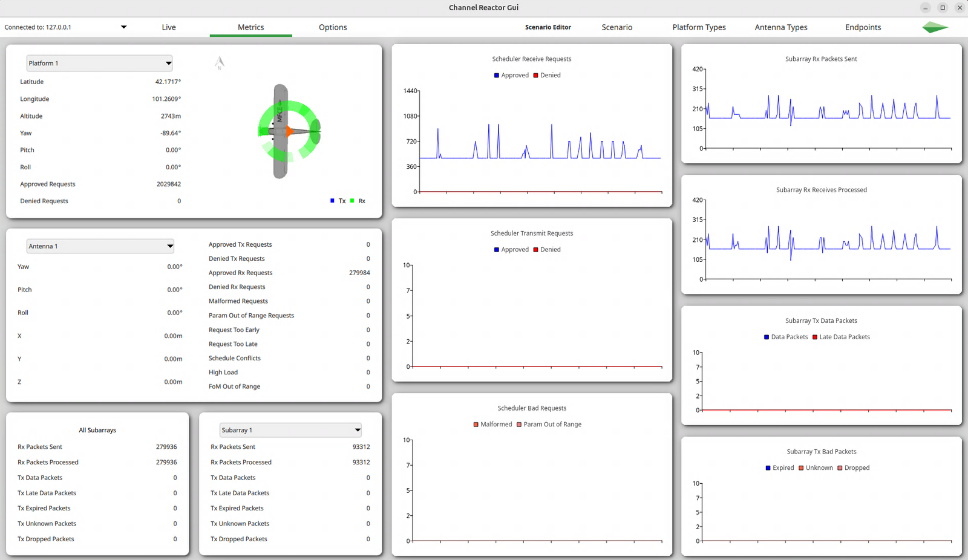Click the green Rx legend square

click(x=352, y=201)
